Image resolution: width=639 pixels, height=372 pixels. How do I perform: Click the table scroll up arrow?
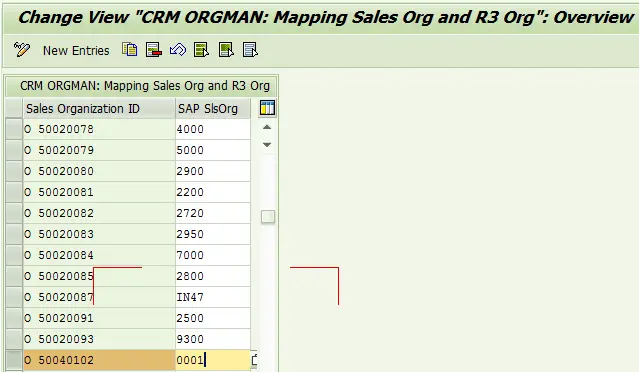tap(267, 127)
